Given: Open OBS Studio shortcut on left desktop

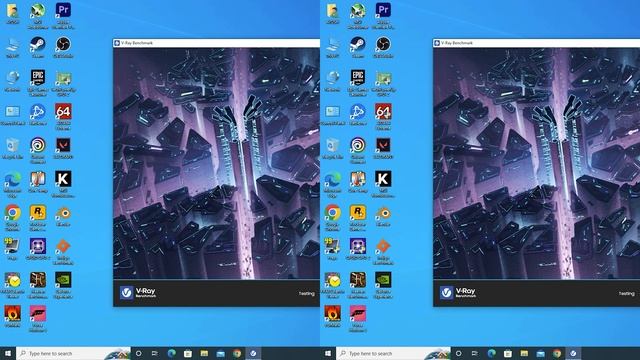Looking at the screenshot, I should pos(63,44).
